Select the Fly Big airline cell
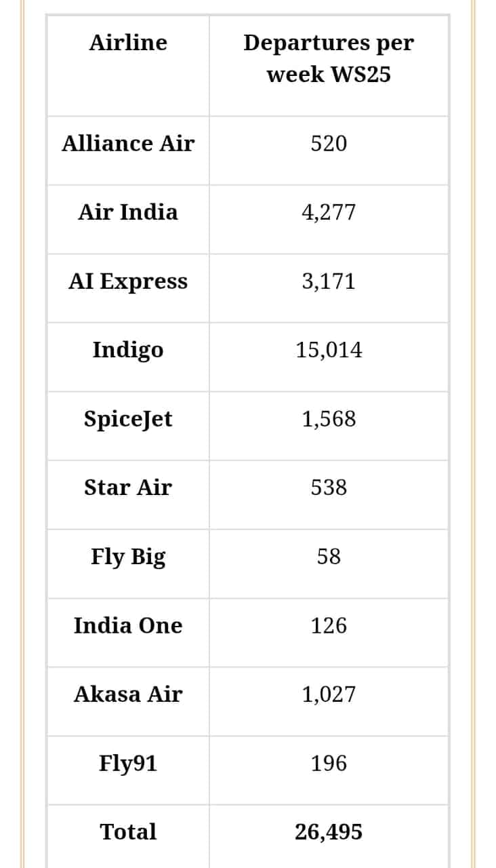 tap(128, 557)
